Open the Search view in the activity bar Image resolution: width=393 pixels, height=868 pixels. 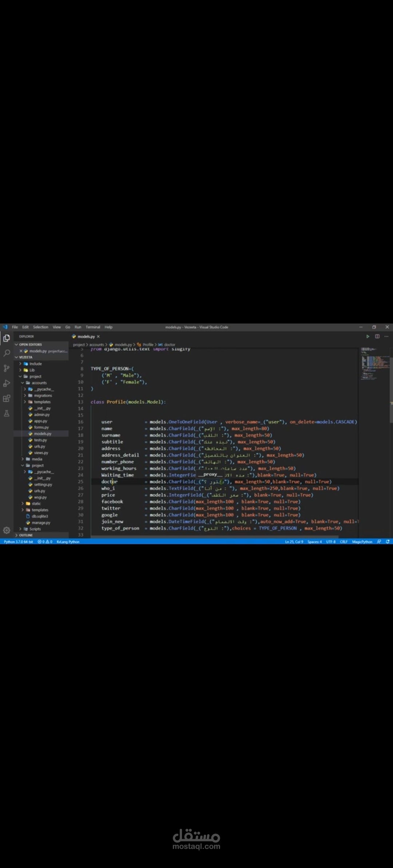point(7,353)
